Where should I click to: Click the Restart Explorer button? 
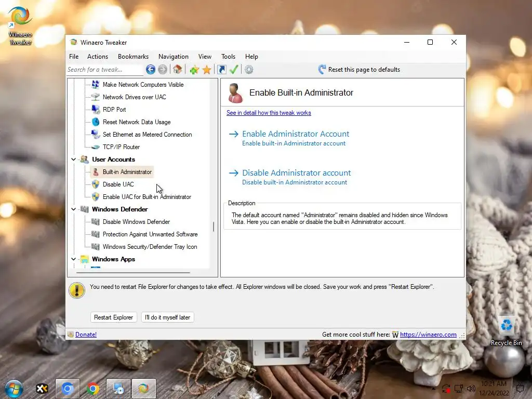click(114, 317)
